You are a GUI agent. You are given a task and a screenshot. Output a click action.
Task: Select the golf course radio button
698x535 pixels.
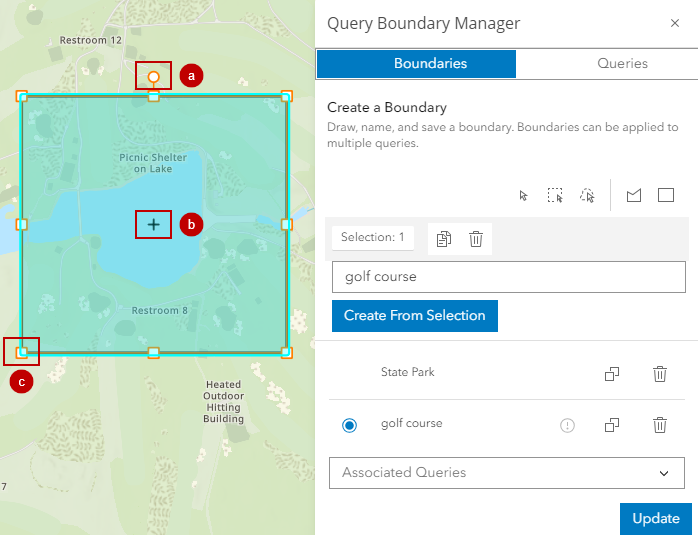[x=349, y=425]
